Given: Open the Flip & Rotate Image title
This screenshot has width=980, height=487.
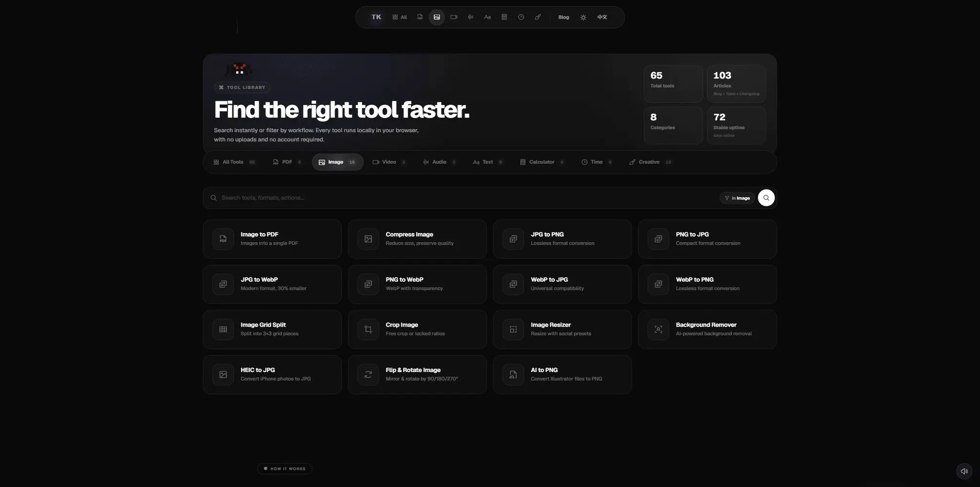Looking at the screenshot, I should tap(413, 370).
